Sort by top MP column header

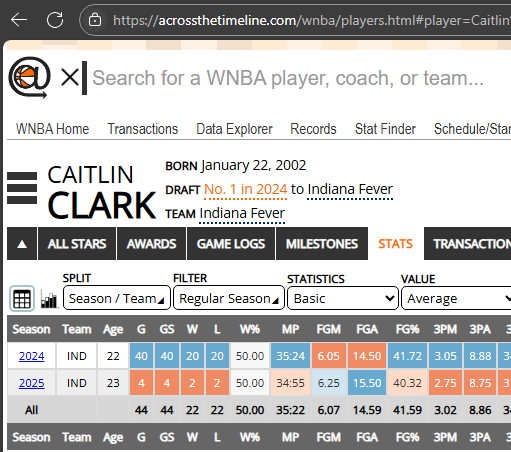pyautogui.click(x=290, y=329)
